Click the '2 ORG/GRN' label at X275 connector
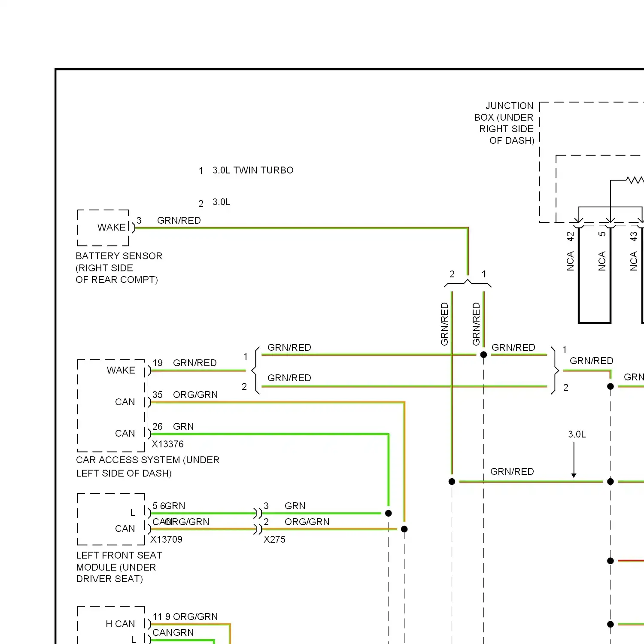This screenshot has height=644, width=644. pos(296,522)
